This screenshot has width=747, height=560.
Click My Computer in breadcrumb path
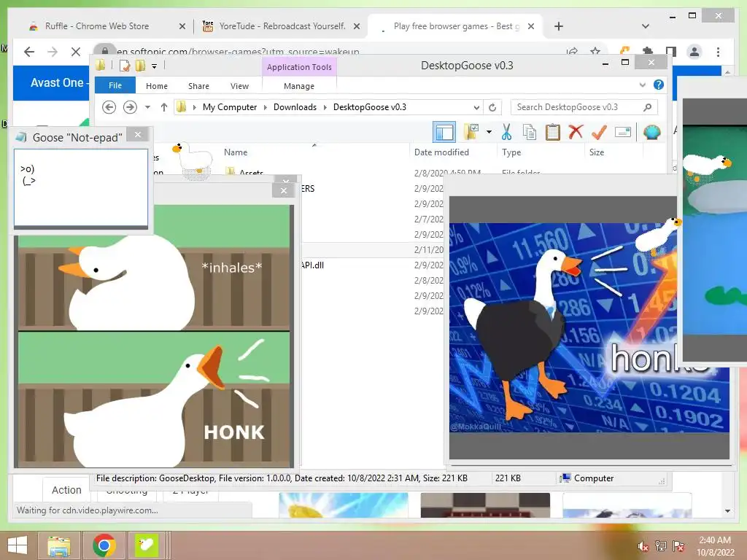point(230,107)
